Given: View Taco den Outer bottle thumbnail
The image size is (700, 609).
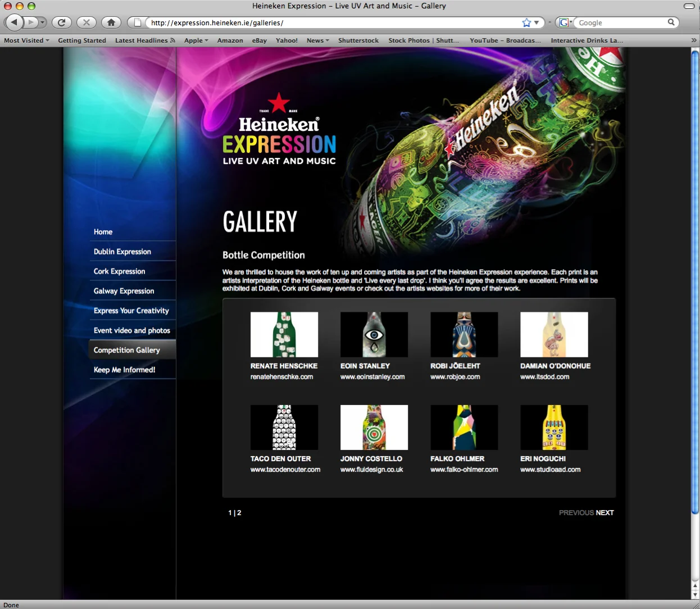Looking at the screenshot, I should point(284,427).
